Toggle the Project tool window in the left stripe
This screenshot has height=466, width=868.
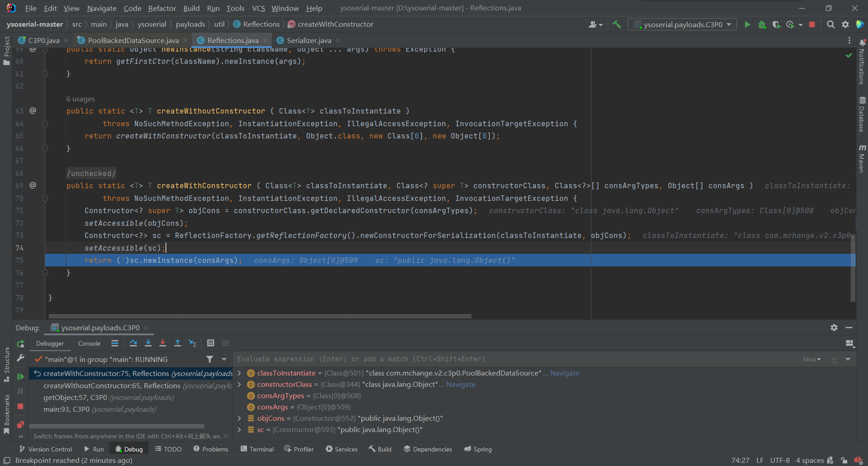[x=6, y=51]
